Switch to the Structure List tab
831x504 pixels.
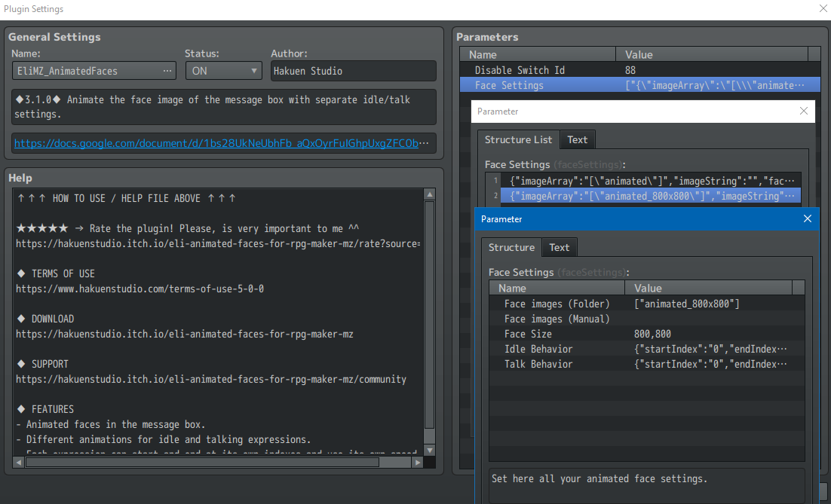click(518, 139)
